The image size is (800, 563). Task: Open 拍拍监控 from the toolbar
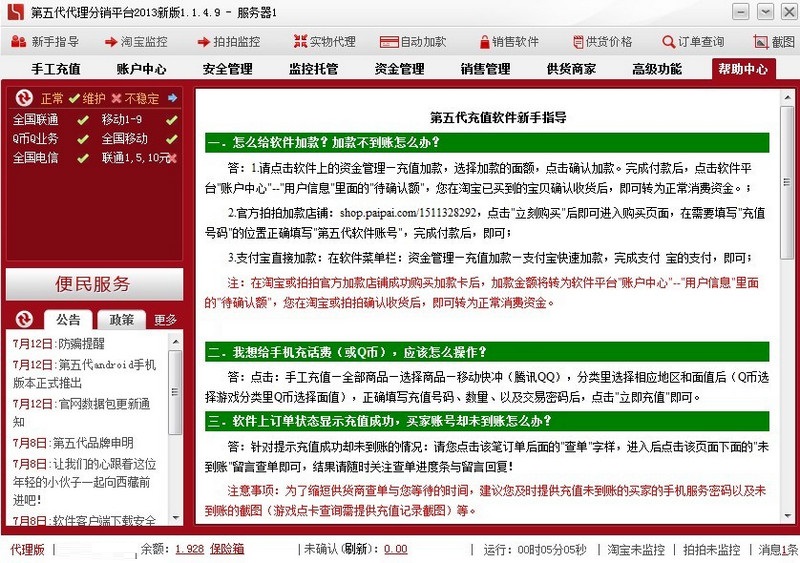tap(229, 42)
